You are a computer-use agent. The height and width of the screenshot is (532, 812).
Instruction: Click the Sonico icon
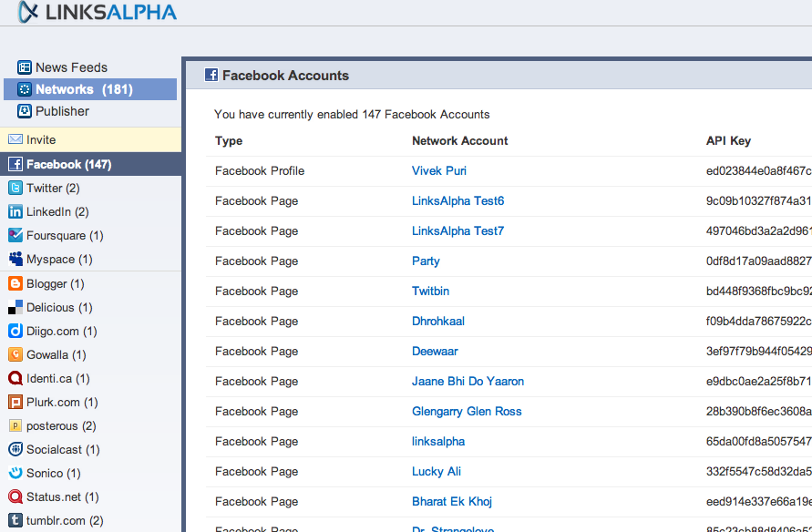15,473
